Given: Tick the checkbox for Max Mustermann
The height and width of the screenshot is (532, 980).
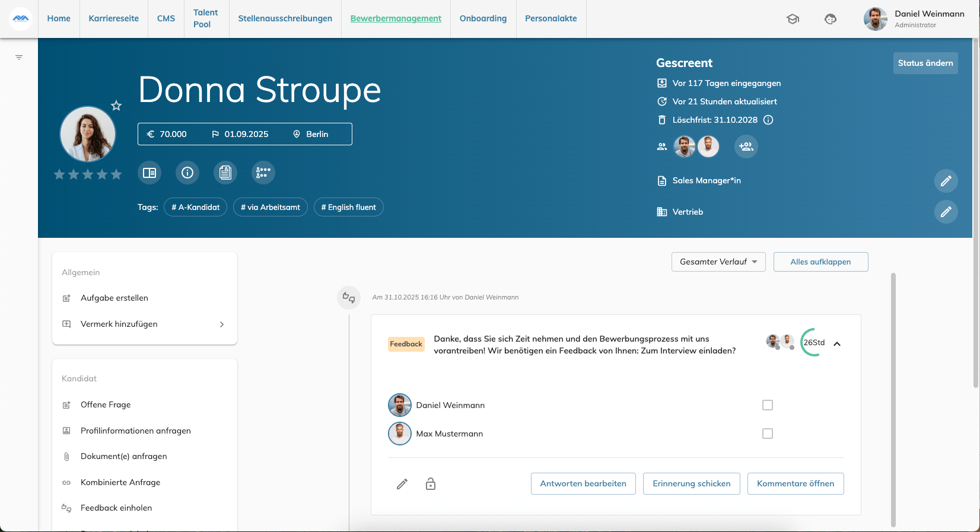Looking at the screenshot, I should click(x=768, y=434).
